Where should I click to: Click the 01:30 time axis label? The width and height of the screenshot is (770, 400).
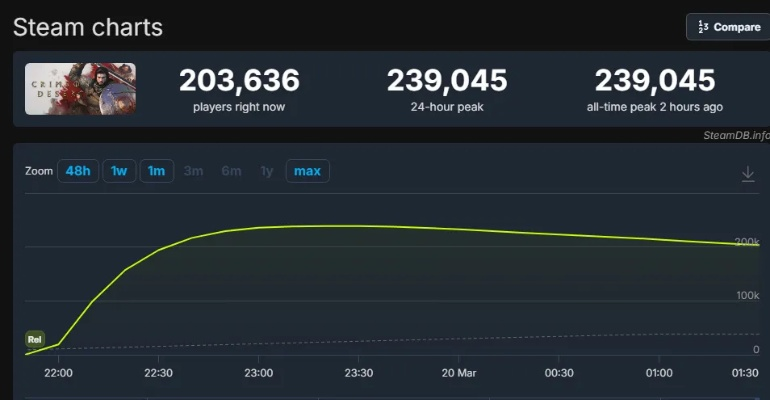pyautogui.click(x=745, y=373)
